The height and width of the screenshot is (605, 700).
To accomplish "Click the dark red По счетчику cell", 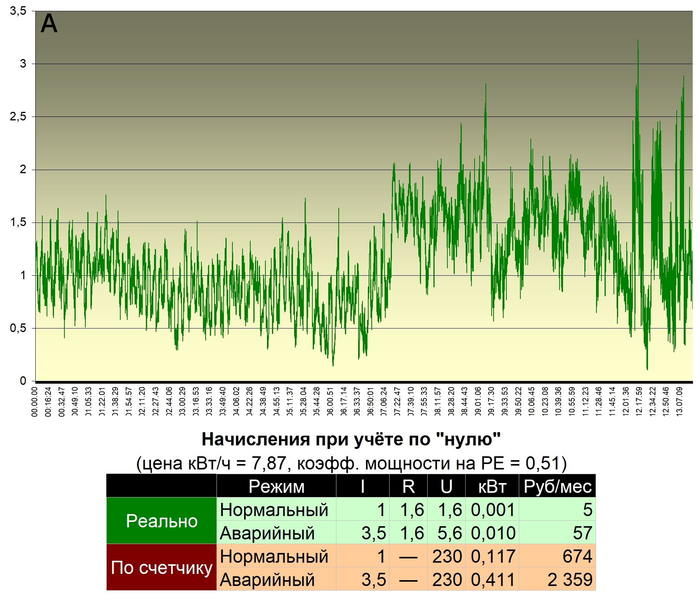I will (x=161, y=568).
